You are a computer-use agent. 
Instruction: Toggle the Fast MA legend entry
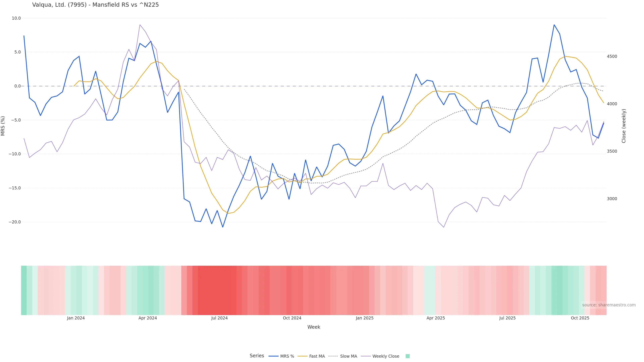[317, 356]
